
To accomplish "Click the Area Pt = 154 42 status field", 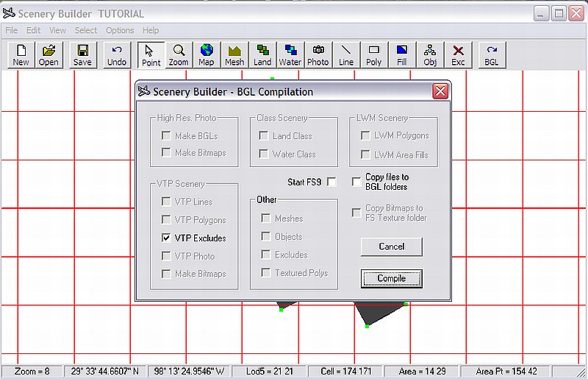I will pos(506,372).
